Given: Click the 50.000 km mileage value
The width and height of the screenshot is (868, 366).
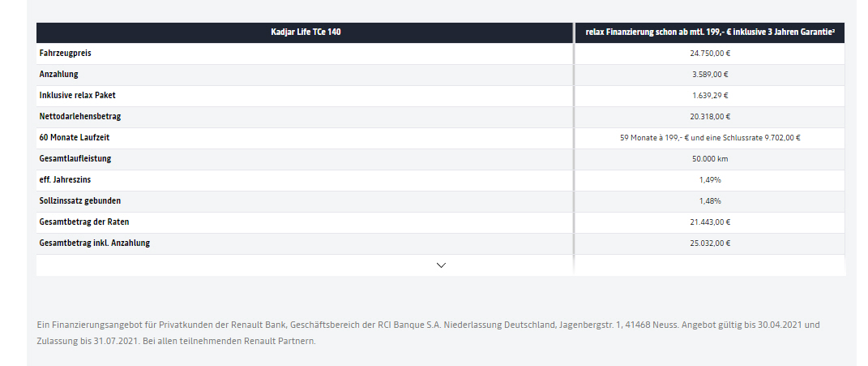Looking at the screenshot, I should [x=710, y=158].
